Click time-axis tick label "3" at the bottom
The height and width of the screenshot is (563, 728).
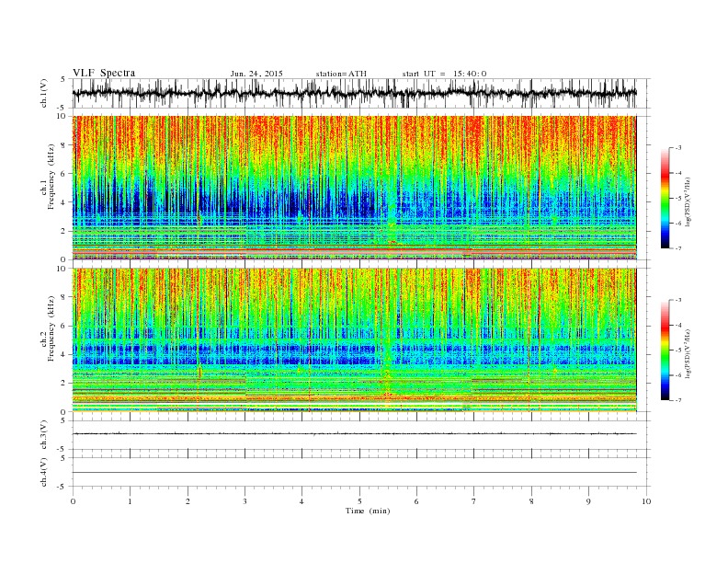click(x=245, y=501)
